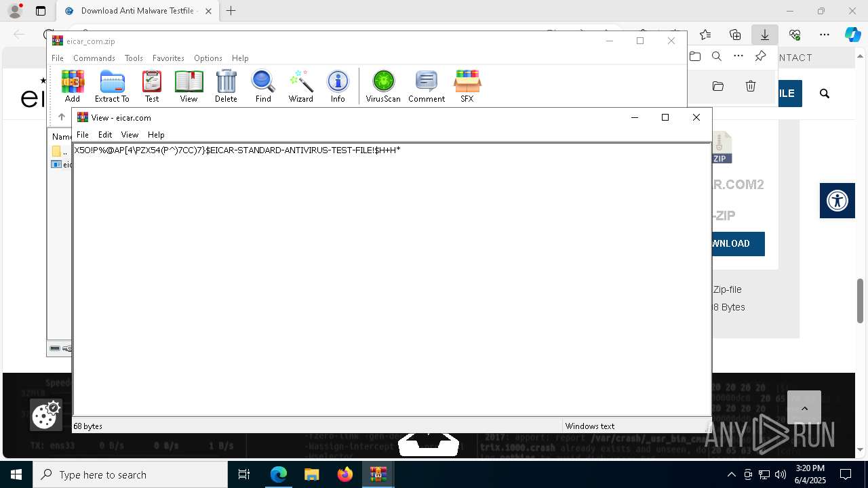The height and width of the screenshot is (488, 868).
Task: Open Help menu in viewer window
Action: (x=156, y=135)
